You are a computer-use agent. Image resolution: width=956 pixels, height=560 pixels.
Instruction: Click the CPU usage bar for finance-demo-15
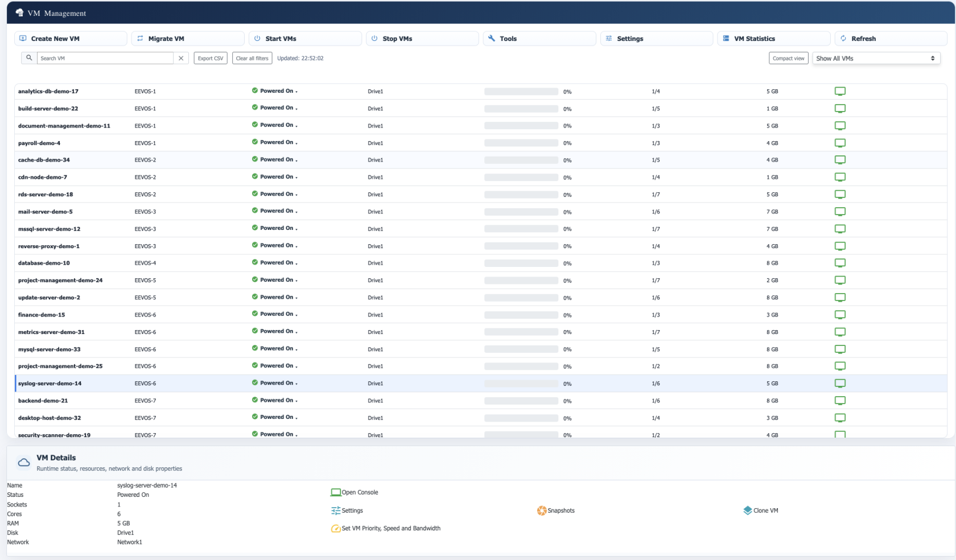point(520,315)
